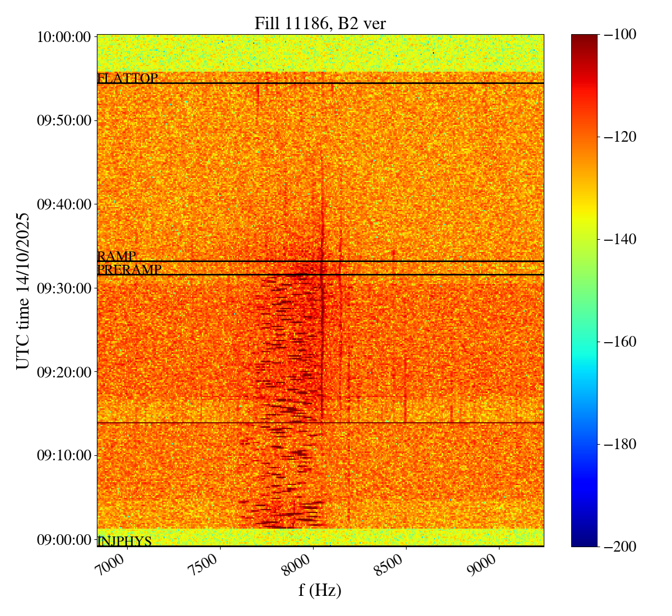
Task: Click the FLATTOP phase label
Action: click(127, 78)
